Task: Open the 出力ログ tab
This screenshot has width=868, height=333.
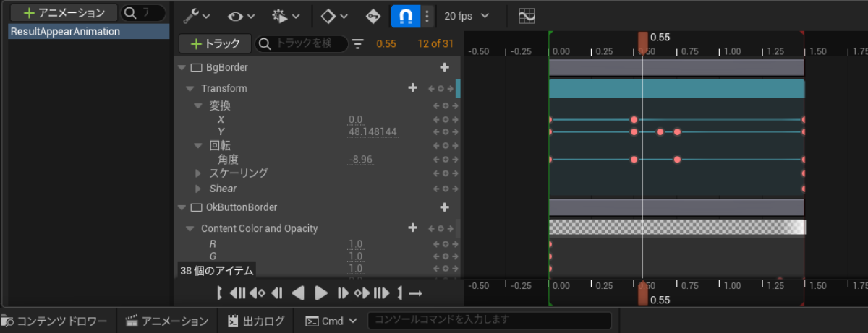Action: pos(255,321)
